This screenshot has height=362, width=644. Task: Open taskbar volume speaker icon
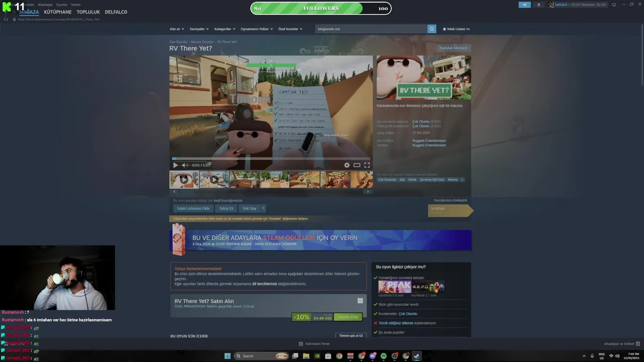[617, 356]
